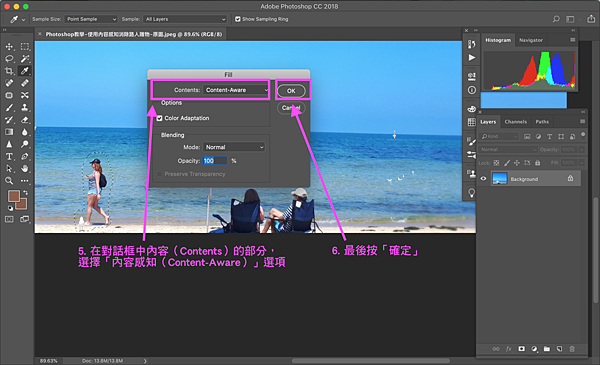The image size is (600, 365).
Task: Select the Crop tool
Action: 9,71
